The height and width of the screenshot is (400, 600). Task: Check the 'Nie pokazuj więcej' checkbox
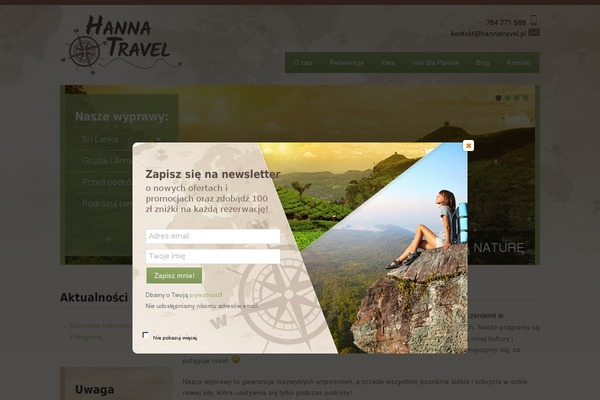(x=145, y=335)
